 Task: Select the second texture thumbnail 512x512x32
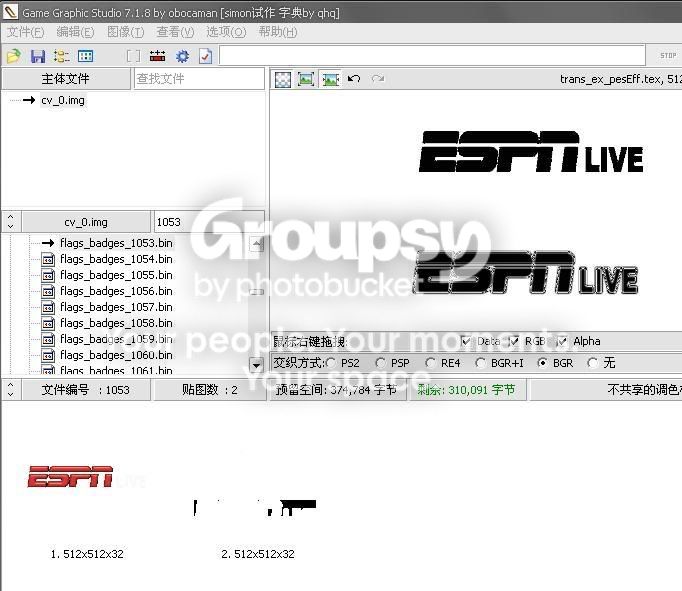[255, 508]
